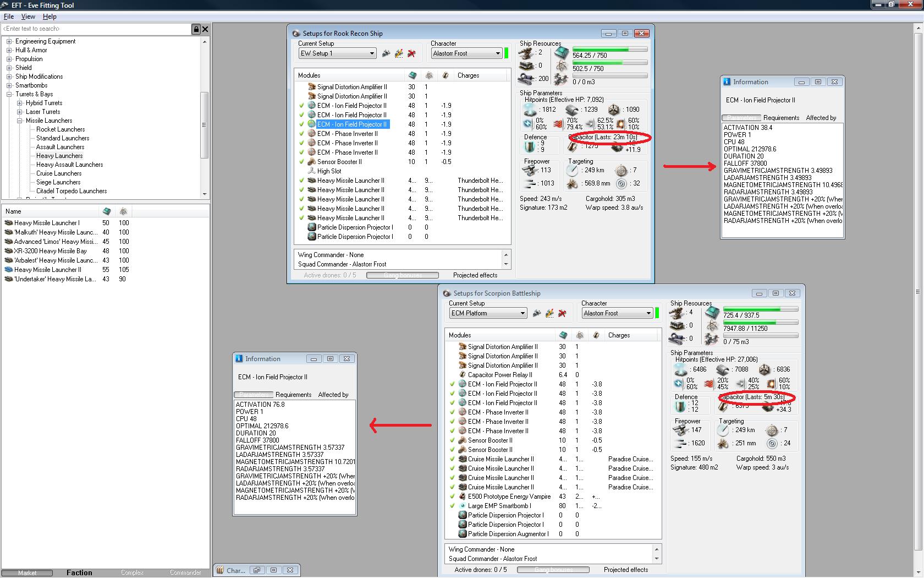Create a new setup in the Rook window

point(386,53)
